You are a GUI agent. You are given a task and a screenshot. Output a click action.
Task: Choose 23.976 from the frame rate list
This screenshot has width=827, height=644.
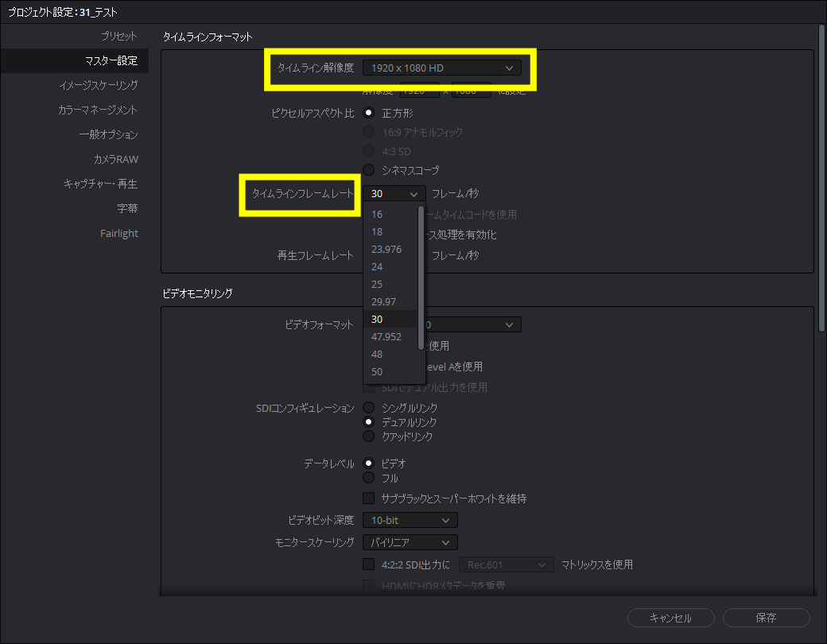[x=389, y=249]
